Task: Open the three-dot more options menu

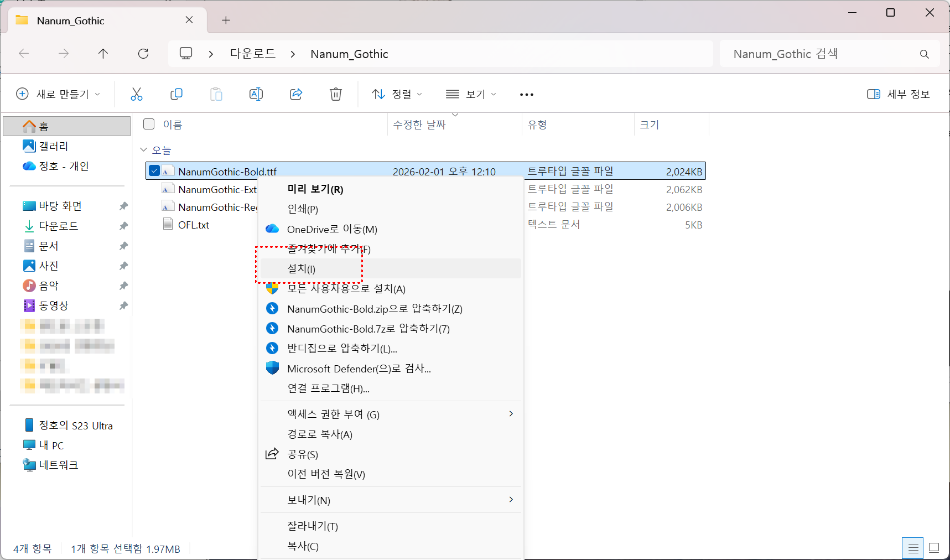Action: click(527, 95)
